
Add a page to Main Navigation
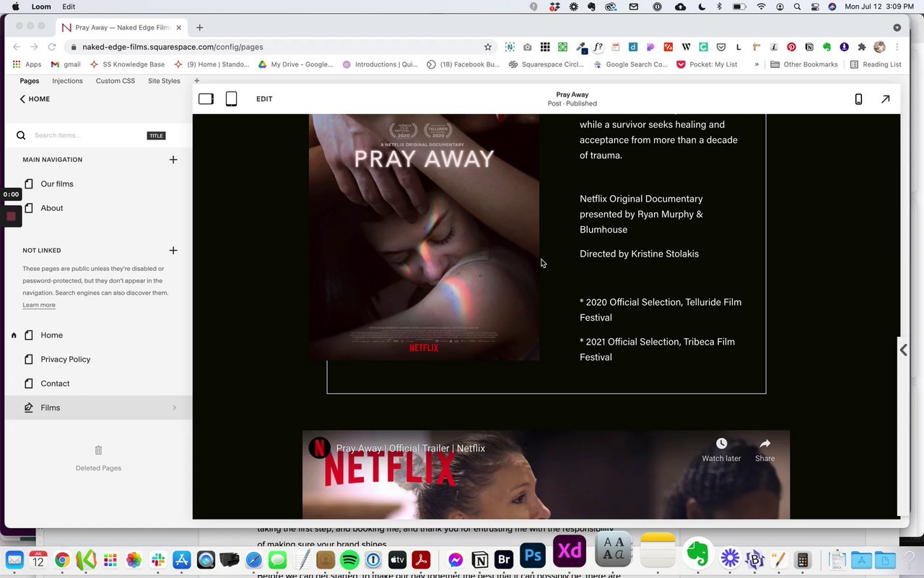pyautogui.click(x=173, y=160)
